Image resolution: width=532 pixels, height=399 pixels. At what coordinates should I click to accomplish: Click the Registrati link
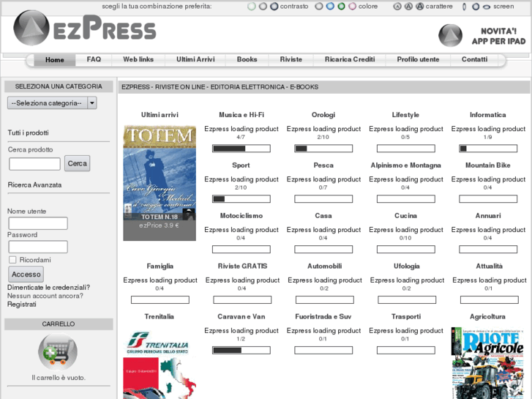[22, 305]
